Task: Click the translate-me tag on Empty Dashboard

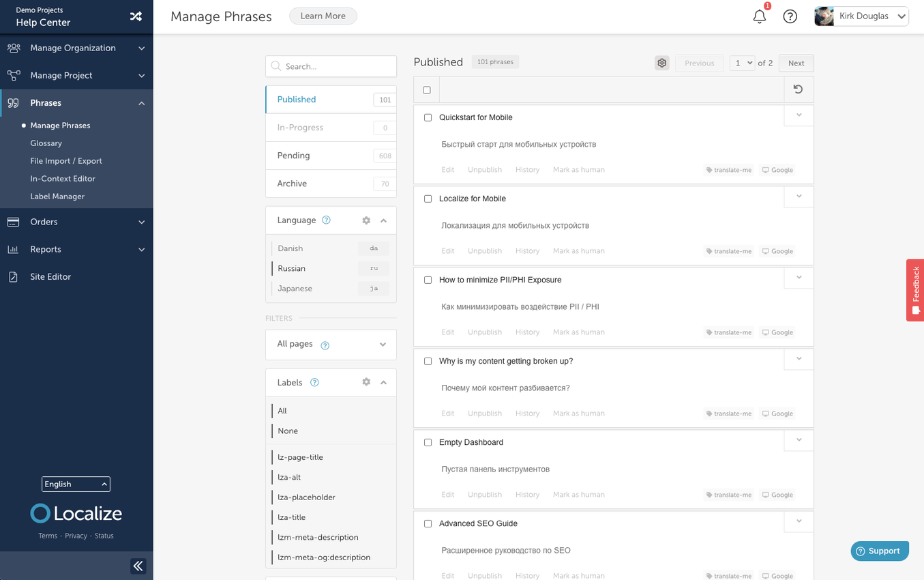Action: (728, 495)
